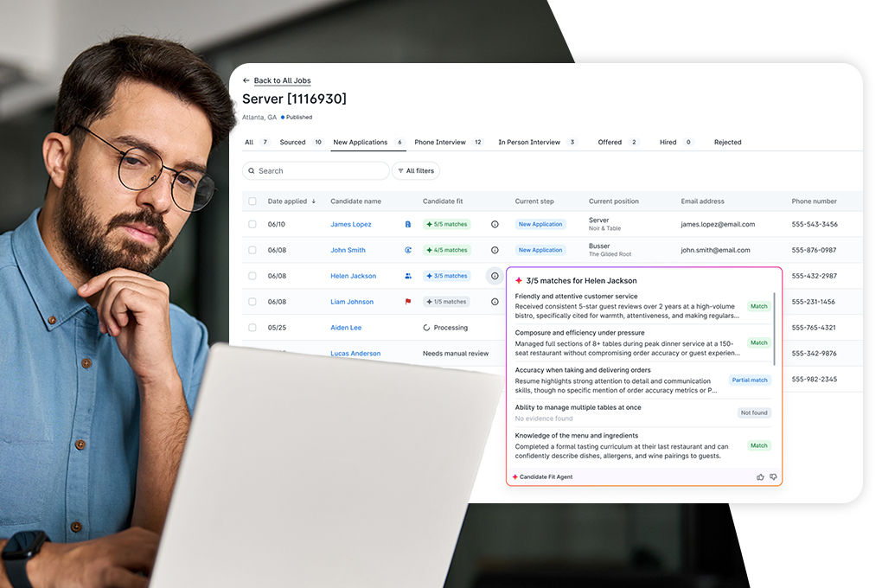Image resolution: width=882 pixels, height=588 pixels.
Task: Click the source icon next to James Lopez
Action: (408, 225)
